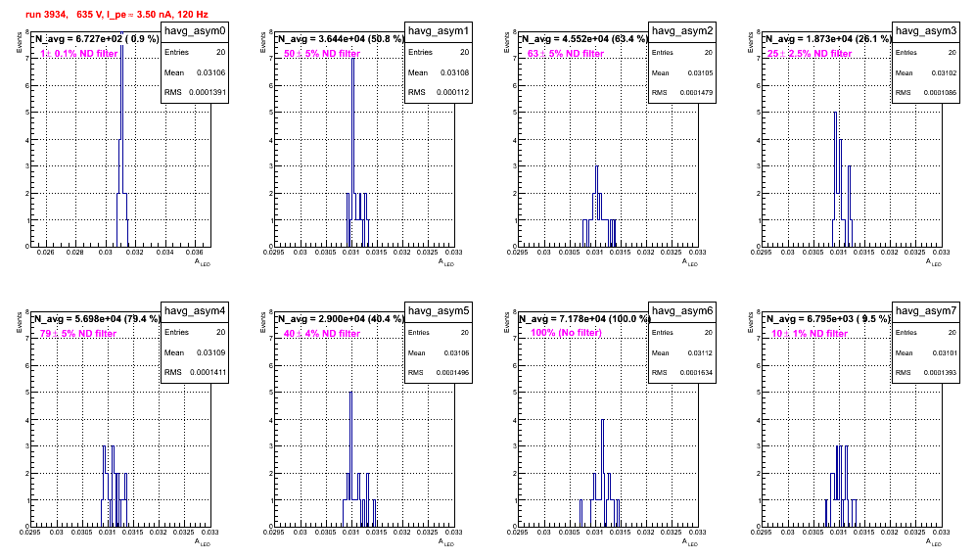Select the havg_asym1 stats box title
975x560 pixels.
pyautogui.click(x=439, y=31)
